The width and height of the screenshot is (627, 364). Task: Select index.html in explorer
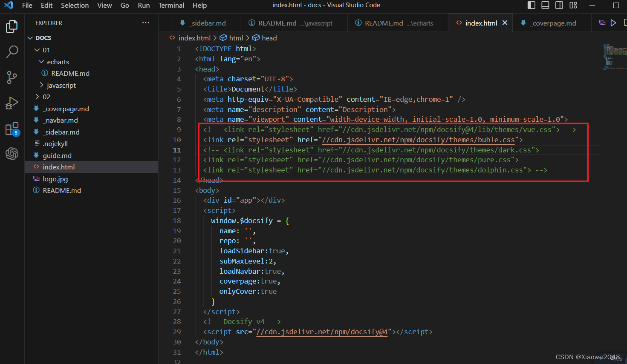click(91, 167)
